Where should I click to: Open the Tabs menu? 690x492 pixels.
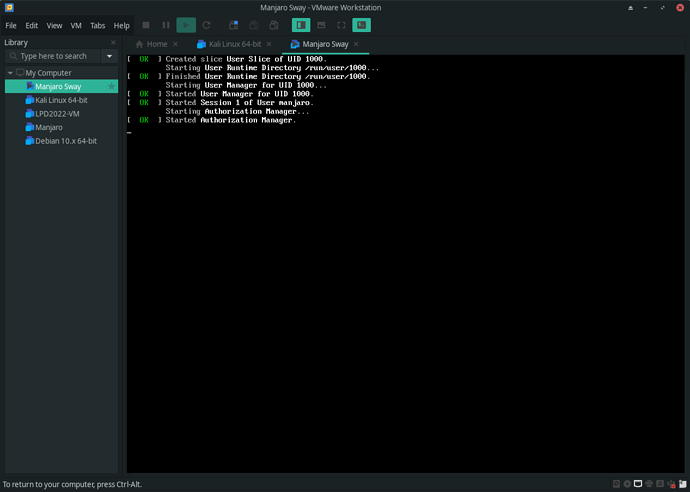(98, 26)
